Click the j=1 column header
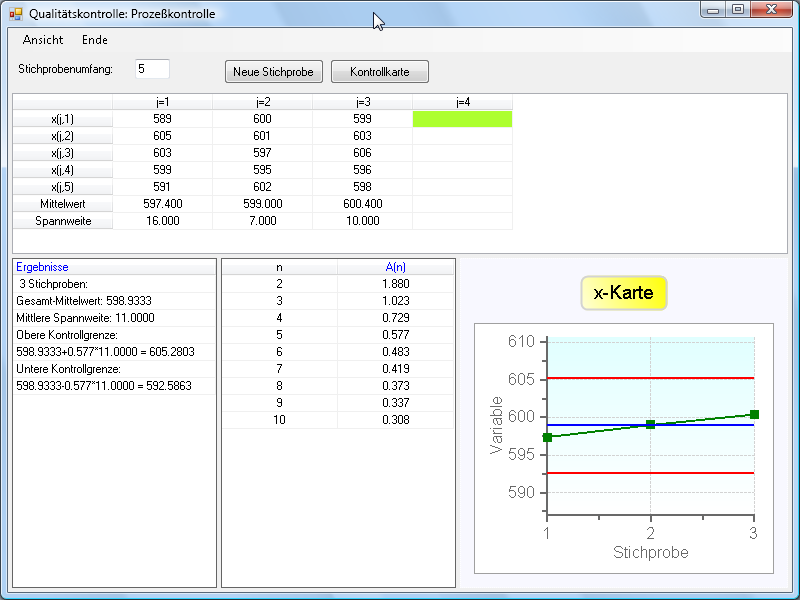This screenshot has height=600, width=800. [162, 102]
